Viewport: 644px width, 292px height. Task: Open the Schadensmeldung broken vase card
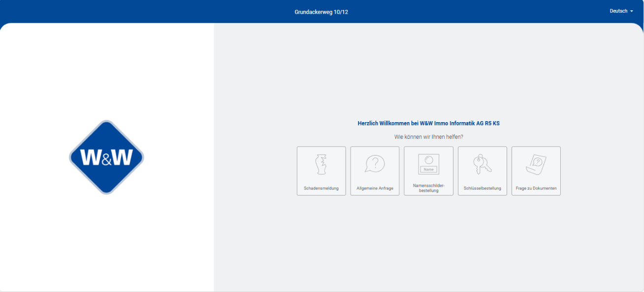(321, 171)
